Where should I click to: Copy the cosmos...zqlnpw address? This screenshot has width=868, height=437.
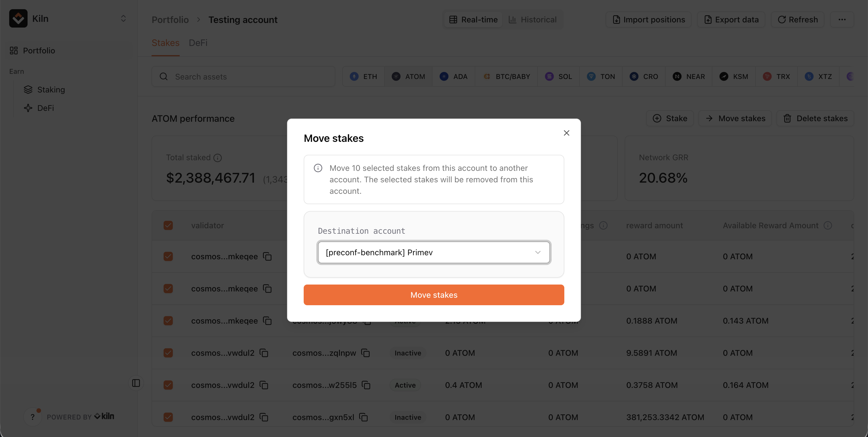pyautogui.click(x=366, y=353)
